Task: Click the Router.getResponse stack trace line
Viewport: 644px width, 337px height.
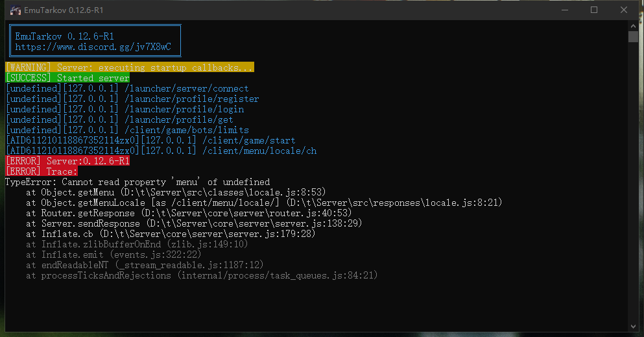Action: click(189, 213)
